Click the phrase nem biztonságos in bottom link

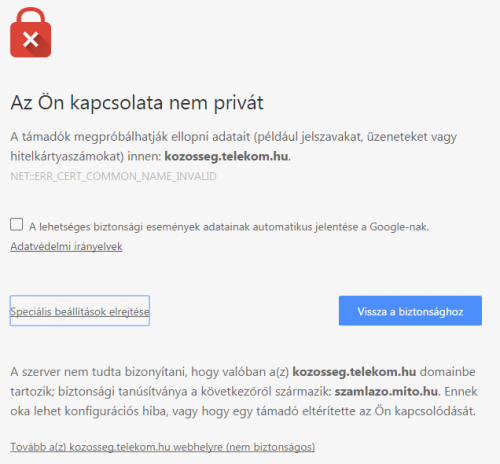[270, 447]
